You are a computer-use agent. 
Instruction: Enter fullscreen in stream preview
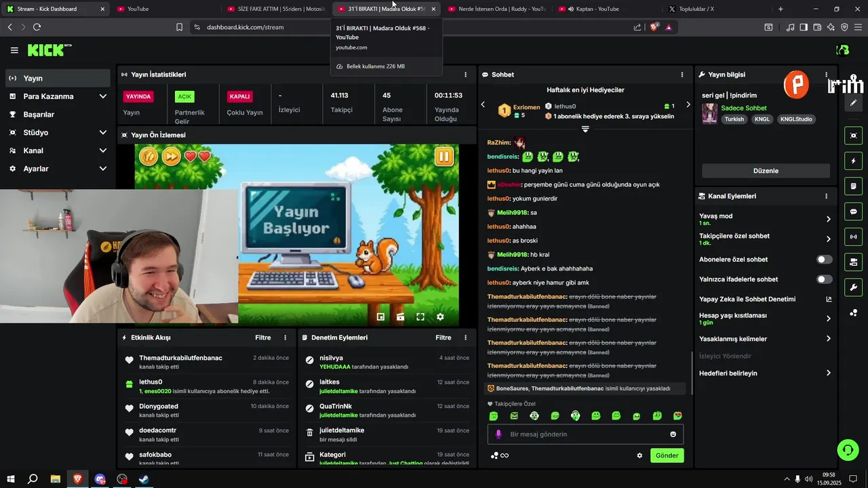(x=420, y=317)
